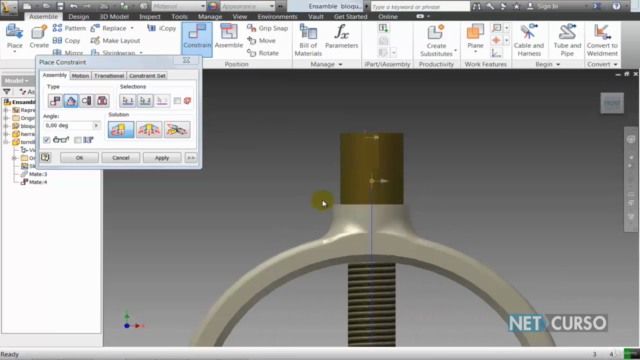Collapse the tornill component tree node
The image size is (640, 360).
(6, 142)
